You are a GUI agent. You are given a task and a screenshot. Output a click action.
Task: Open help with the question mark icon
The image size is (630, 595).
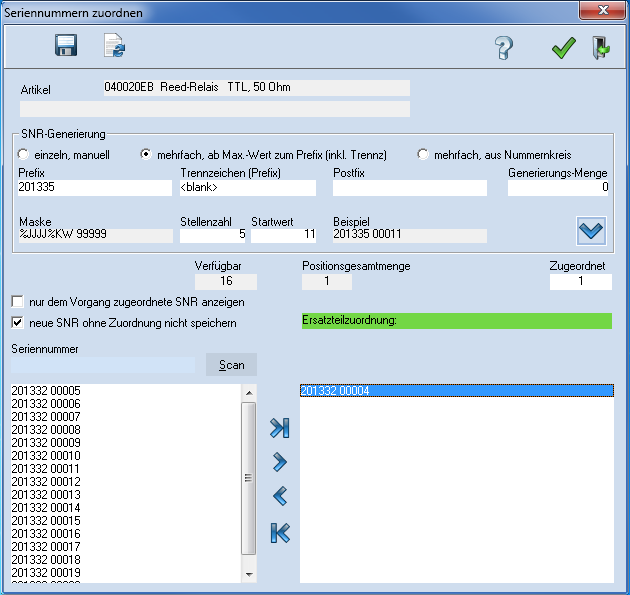pos(504,48)
